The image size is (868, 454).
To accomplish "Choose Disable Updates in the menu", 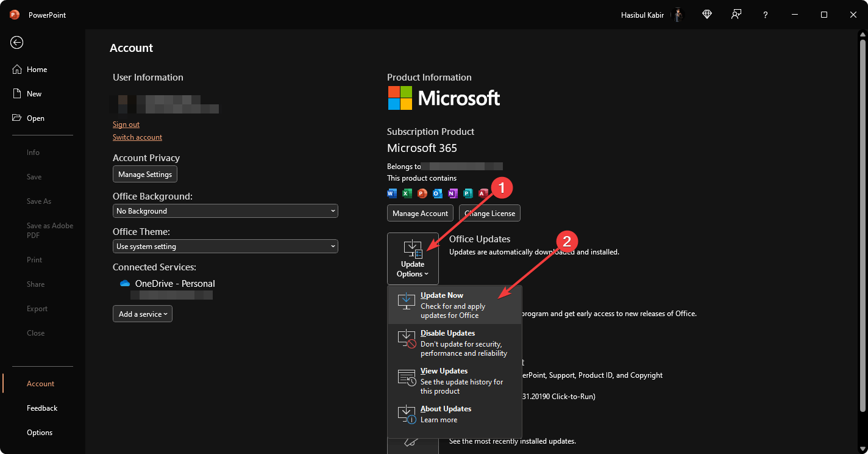I will pyautogui.click(x=455, y=343).
